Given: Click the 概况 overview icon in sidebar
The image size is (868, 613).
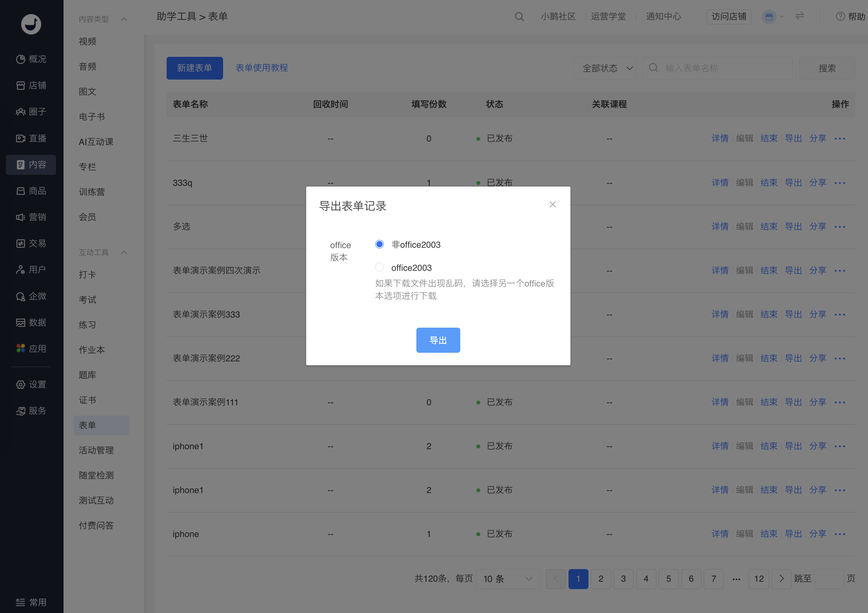Looking at the screenshot, I should [x=20, y=59].
